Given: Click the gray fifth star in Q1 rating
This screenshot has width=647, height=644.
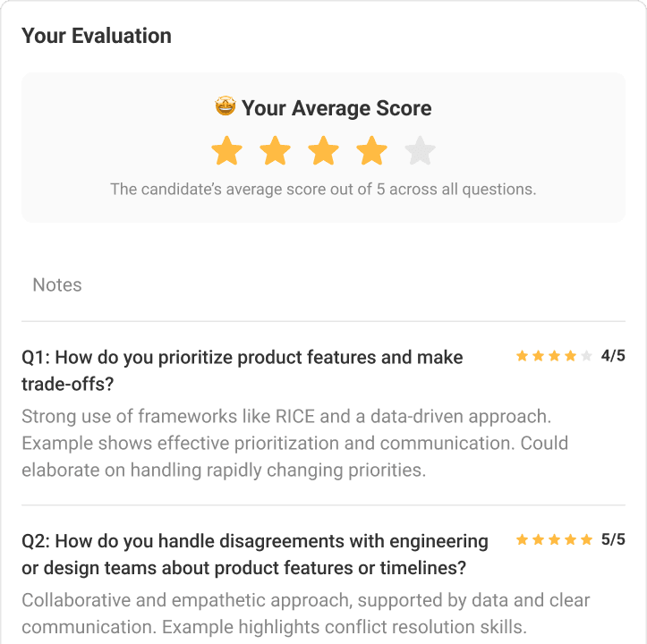Looking at the screenshot, I should 586,356.
